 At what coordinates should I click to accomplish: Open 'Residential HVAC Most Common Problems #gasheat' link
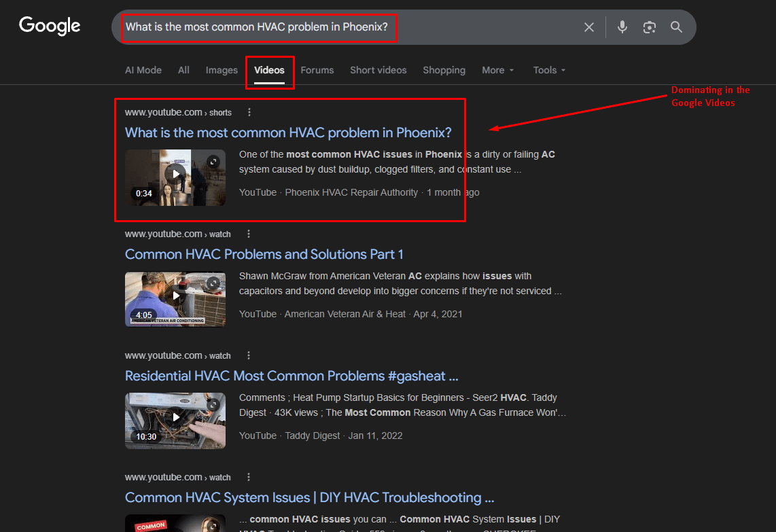[292, 376]
